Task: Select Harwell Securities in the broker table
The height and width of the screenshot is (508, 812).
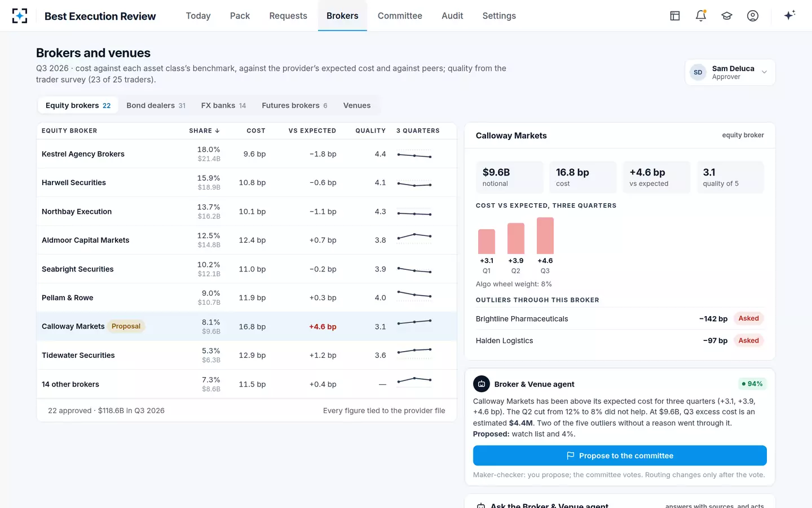Action: tap(246, 183)
